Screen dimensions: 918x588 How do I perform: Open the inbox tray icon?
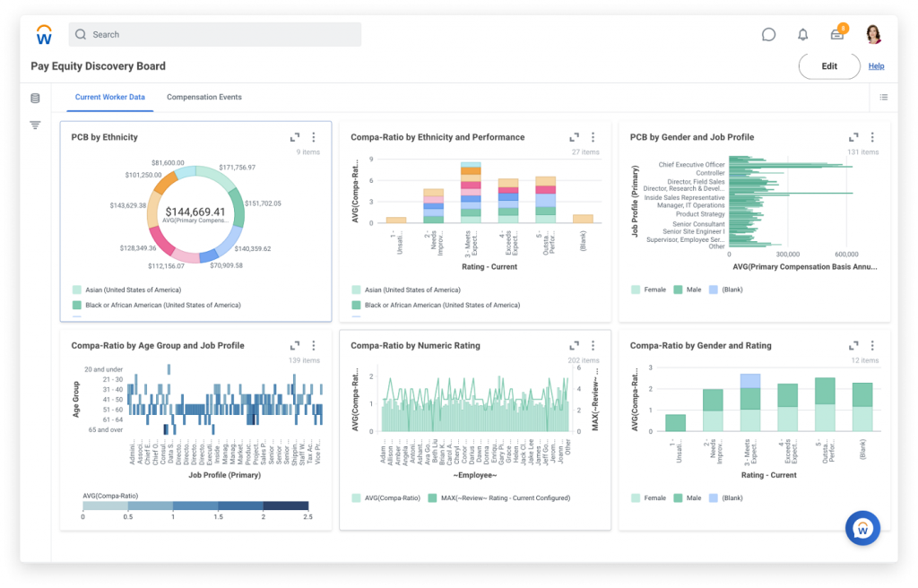[837, 35]
